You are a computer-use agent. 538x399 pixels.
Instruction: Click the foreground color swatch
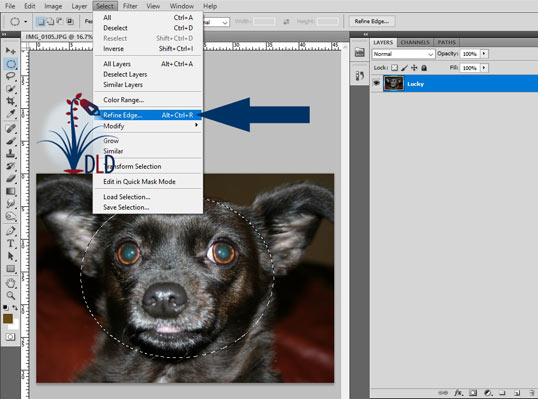pyautogui.click(x=8, y=318)
